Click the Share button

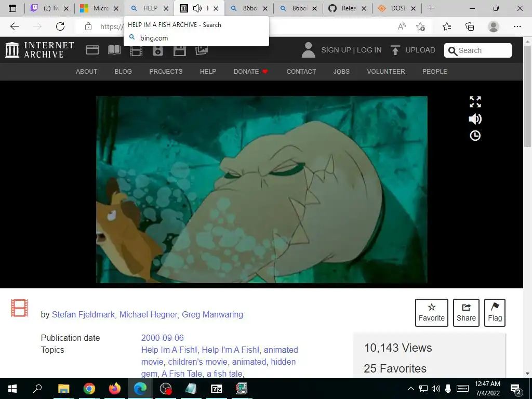pyautogui.click(x=466, y=312)
